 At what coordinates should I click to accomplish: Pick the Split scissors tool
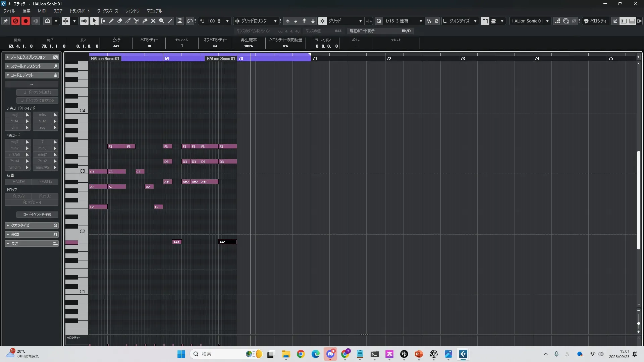(x=136, y=21)
